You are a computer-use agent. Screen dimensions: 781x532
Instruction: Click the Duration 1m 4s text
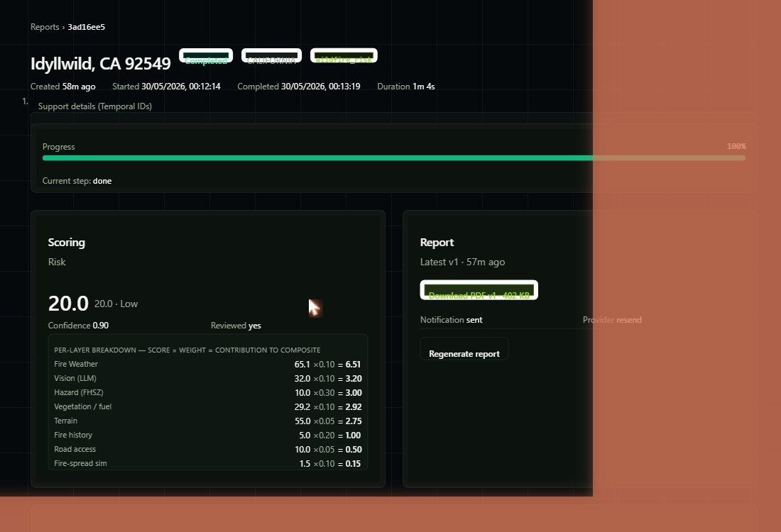point(406,87)
